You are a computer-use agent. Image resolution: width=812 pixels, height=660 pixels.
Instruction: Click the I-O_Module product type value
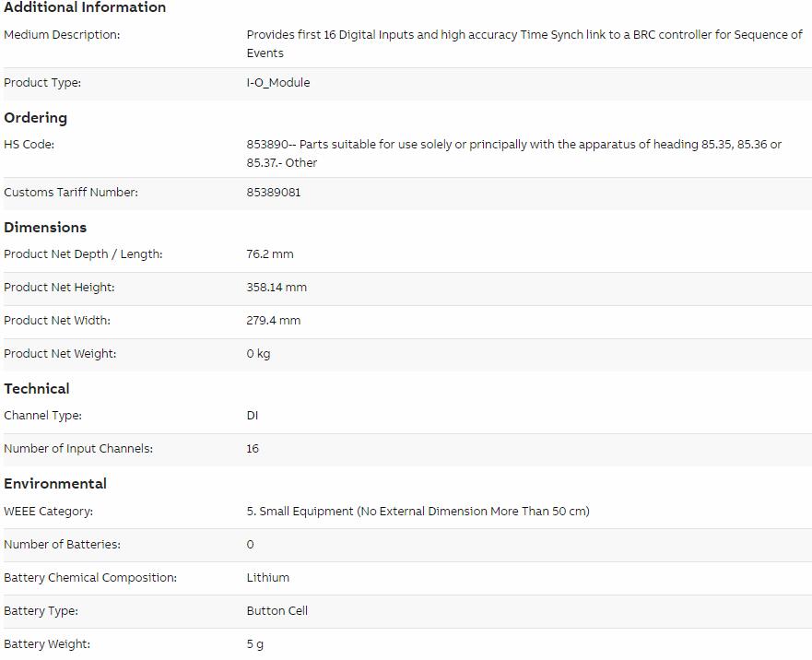tap(278, 82)
